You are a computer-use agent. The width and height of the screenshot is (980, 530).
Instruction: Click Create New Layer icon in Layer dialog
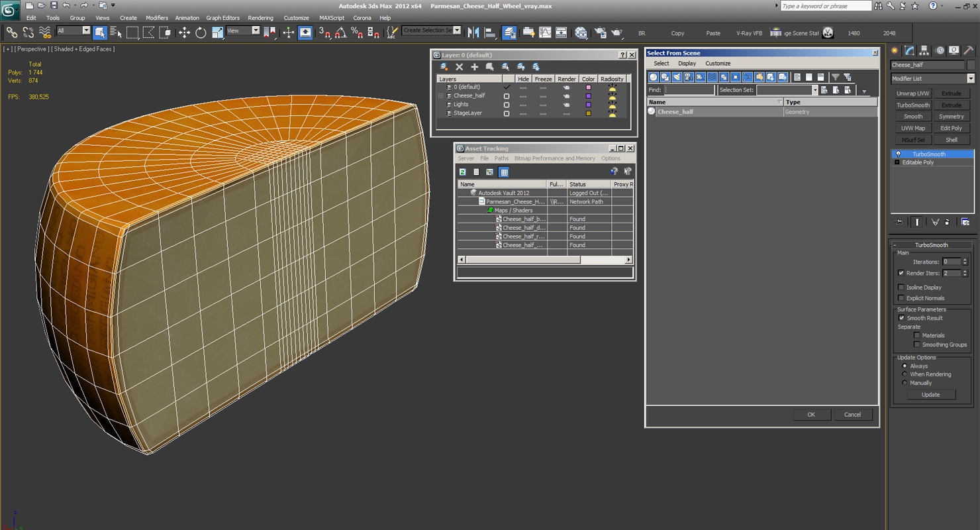click(x=444, y=67)
